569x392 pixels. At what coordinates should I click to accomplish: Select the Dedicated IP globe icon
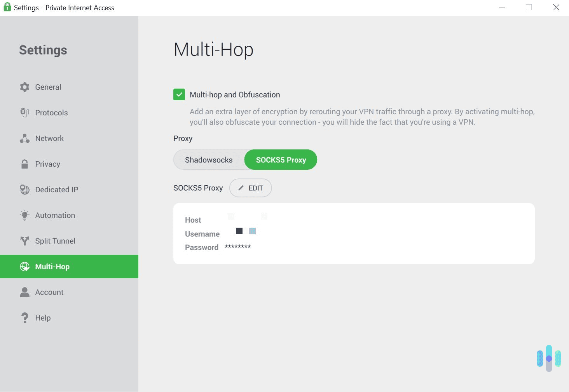tap(24, 190)
